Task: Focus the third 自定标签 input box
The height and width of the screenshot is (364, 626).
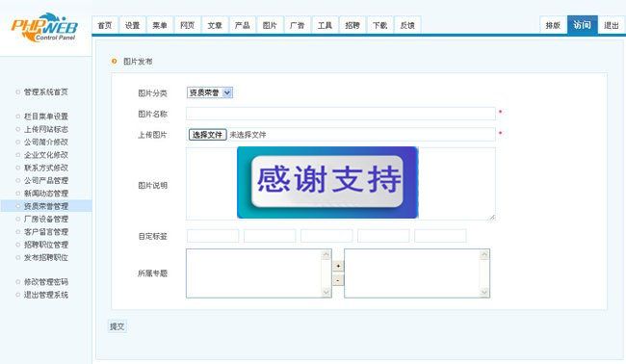Action: 326,236
